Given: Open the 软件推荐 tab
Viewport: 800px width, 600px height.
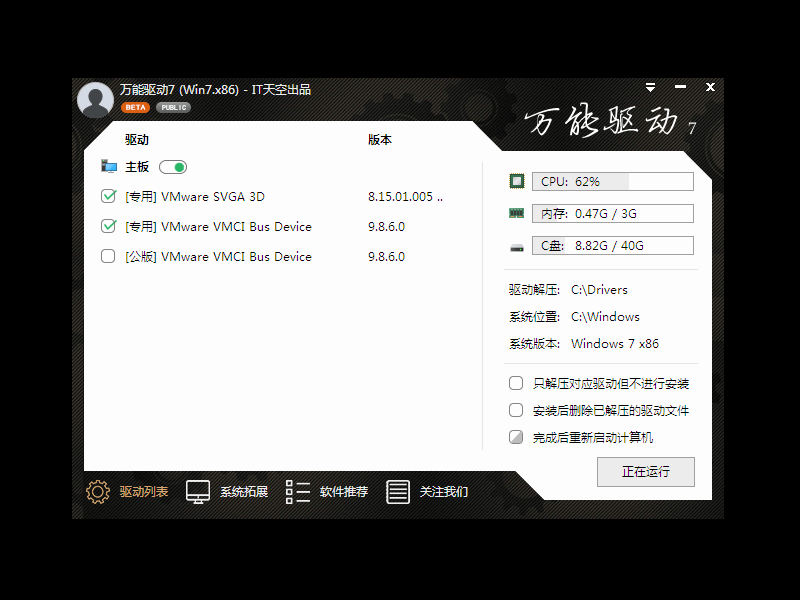Looking at the screenshot, I should pos(343,492).
